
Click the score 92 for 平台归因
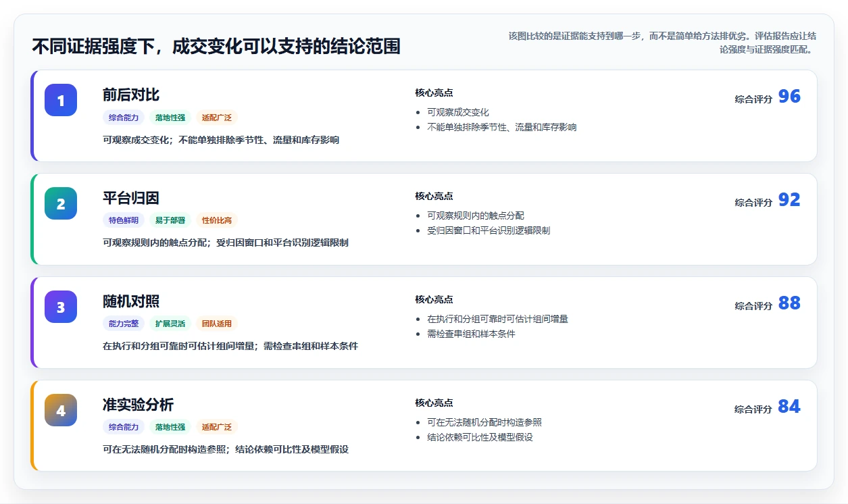tap(789, 200)
